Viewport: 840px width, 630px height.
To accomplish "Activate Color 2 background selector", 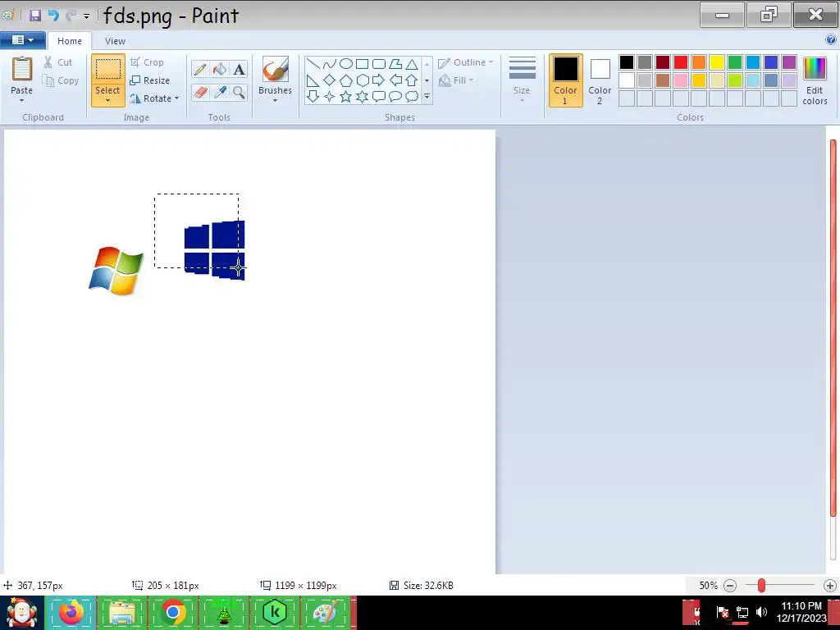I will tap(600, 80).
